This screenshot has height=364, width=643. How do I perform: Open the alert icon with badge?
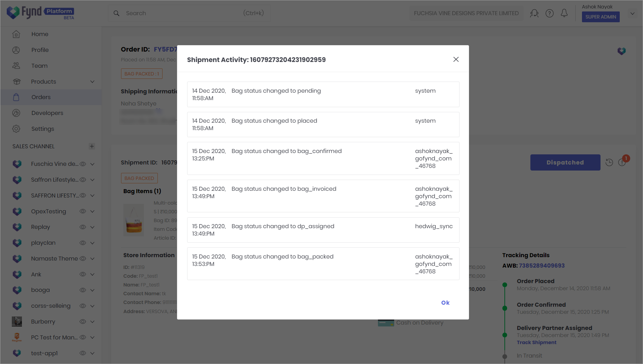pyautogui.click(x=622, y=162)
